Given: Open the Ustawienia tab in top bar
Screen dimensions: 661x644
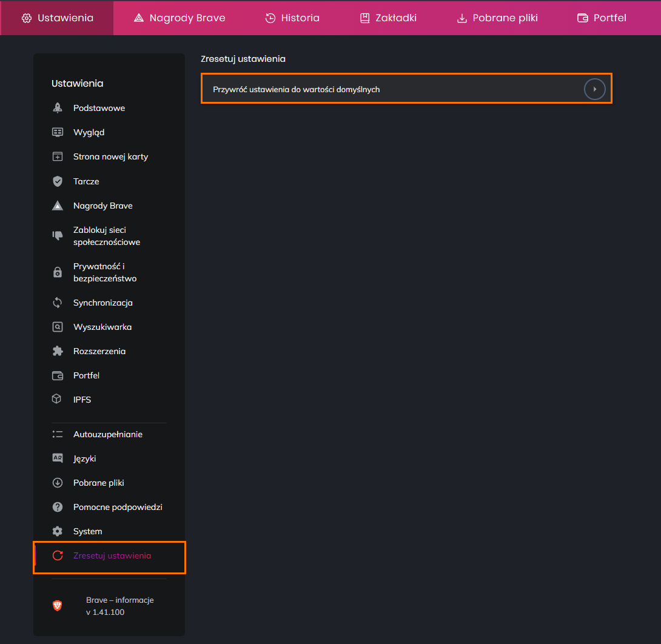Looking at the screenshot, I should pos(57,18).
